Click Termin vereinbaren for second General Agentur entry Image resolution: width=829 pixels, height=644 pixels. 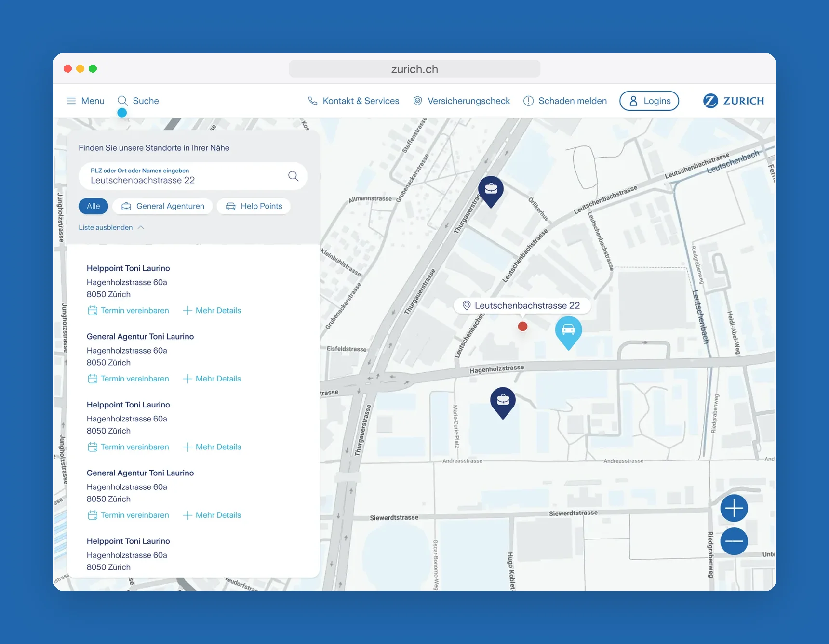point(129,515)
